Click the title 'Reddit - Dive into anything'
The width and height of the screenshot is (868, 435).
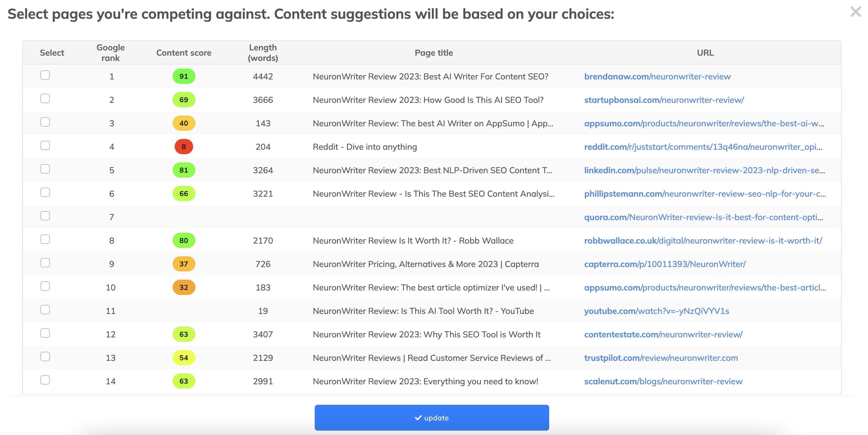click(x=365, y=147)
